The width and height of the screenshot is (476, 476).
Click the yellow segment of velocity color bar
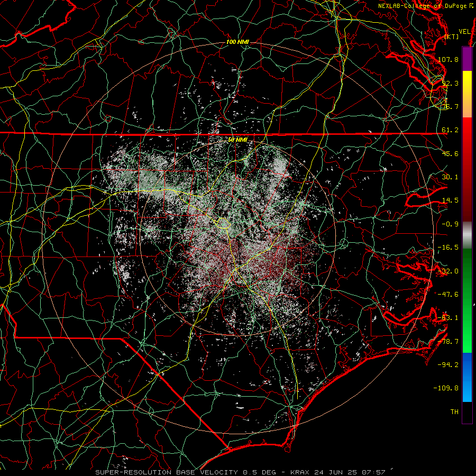(467, 94)
